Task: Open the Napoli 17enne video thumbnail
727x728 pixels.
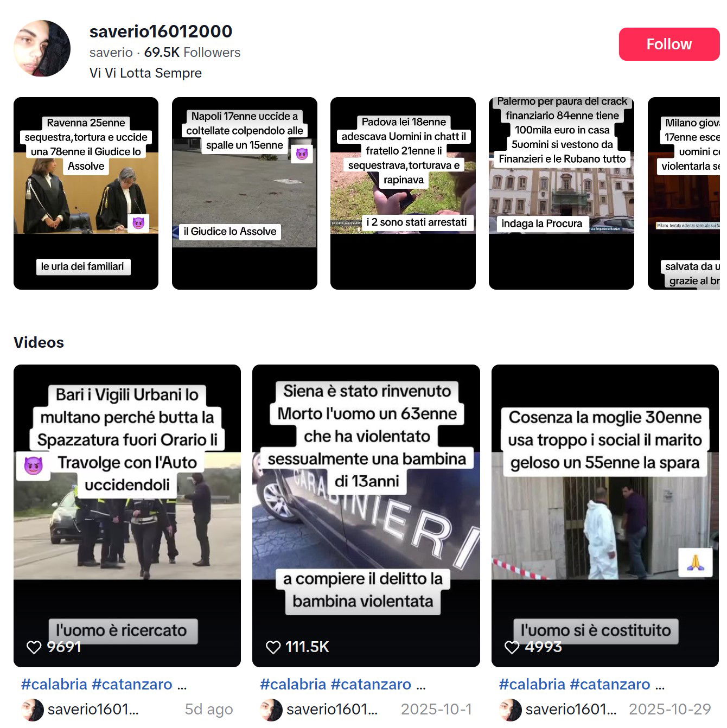Action: tap(245, 193)
